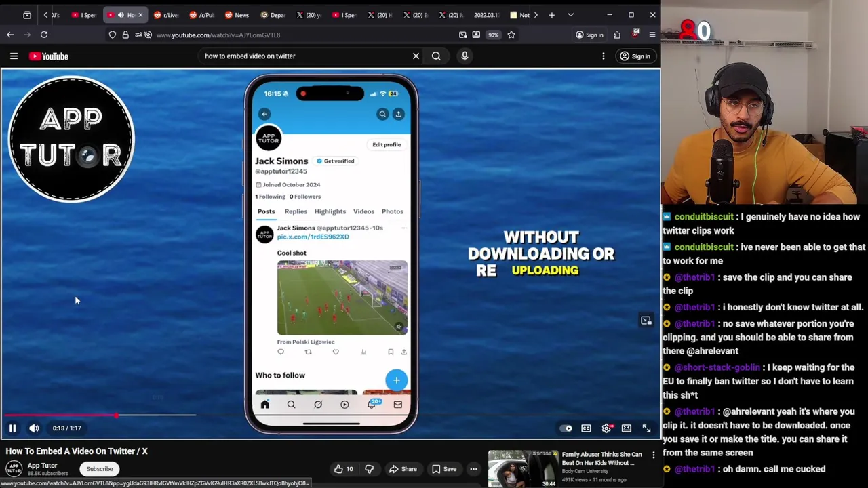Subscribe to App Tutor channel

point(100,469)
